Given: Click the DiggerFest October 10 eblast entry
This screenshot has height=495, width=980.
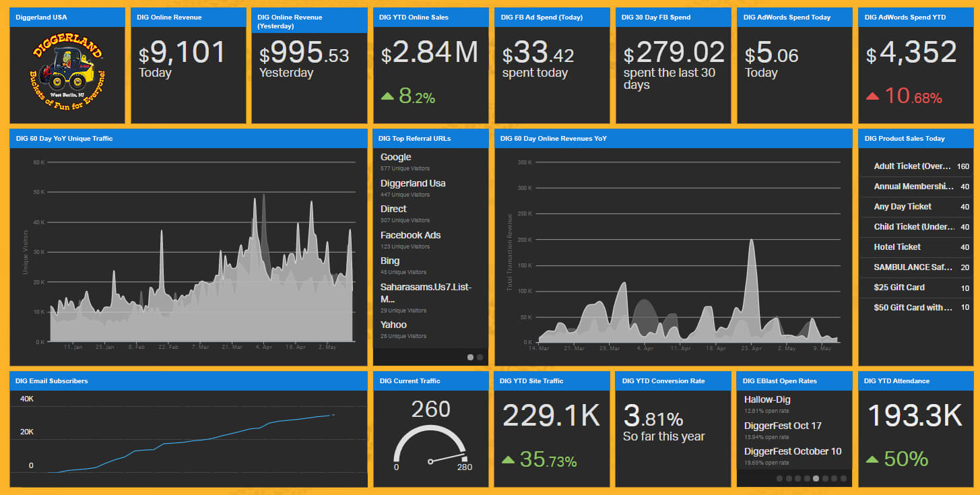Looking at the screenshot, I should click(794, 456).
